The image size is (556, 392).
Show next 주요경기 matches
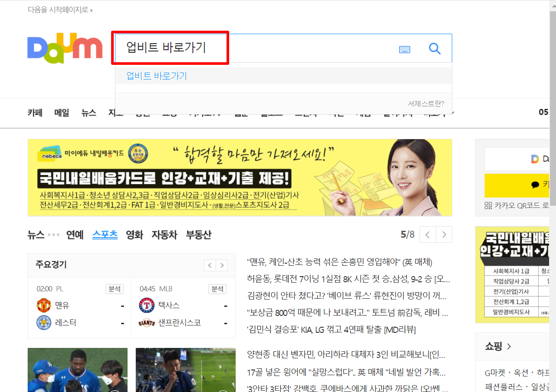coord(222,265)
